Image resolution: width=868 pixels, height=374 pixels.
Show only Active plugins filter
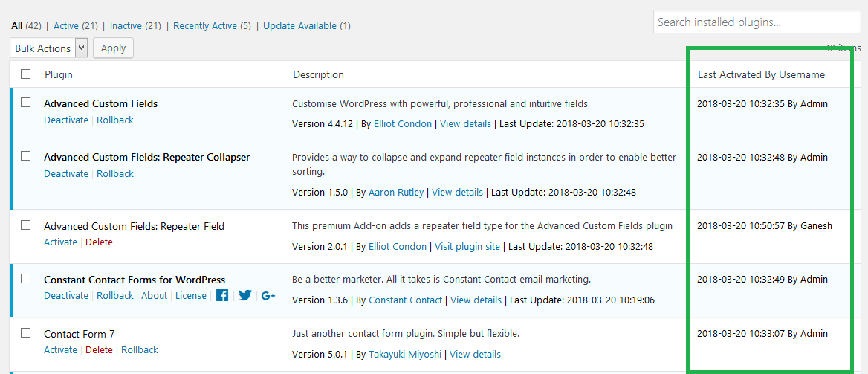pyautogui.click(x=67, y=25)
